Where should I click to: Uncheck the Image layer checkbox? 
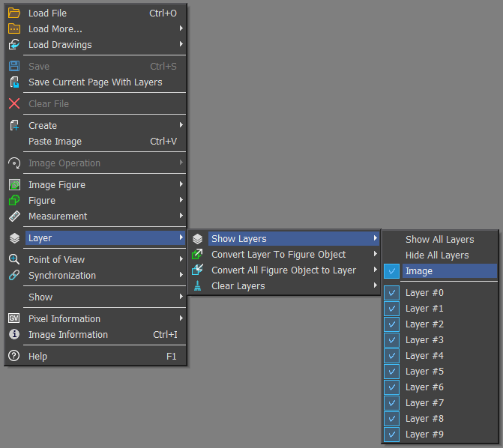tap(392, 271)
